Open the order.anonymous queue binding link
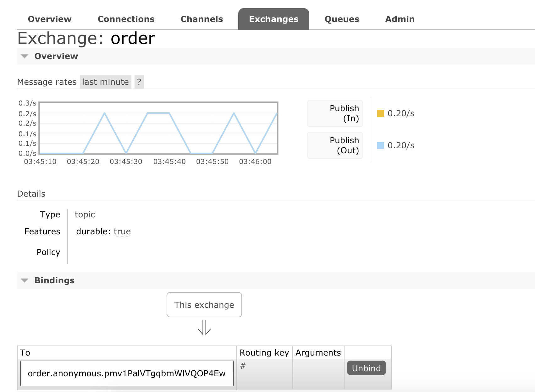This screenshot has height=392, width=535. pyautogui.click(x=127, y=373)
